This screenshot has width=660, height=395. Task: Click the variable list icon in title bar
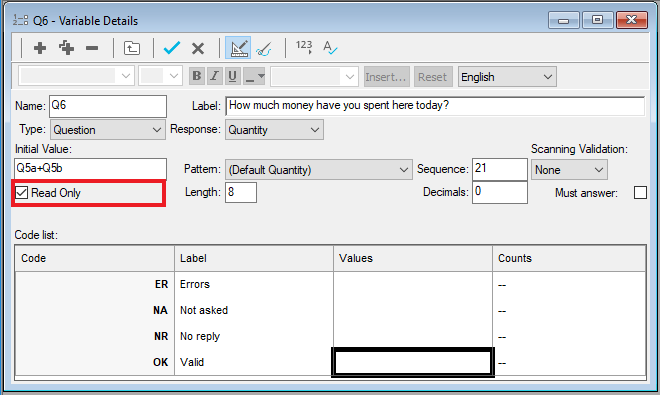(20, 20)
